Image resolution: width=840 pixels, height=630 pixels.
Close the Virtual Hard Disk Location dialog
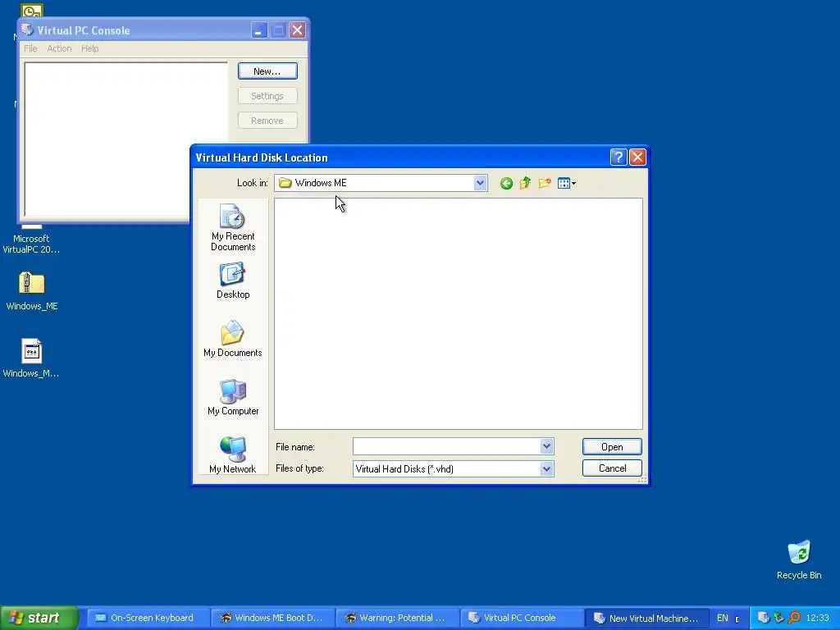pyautogui.click(x=637, y=157)
